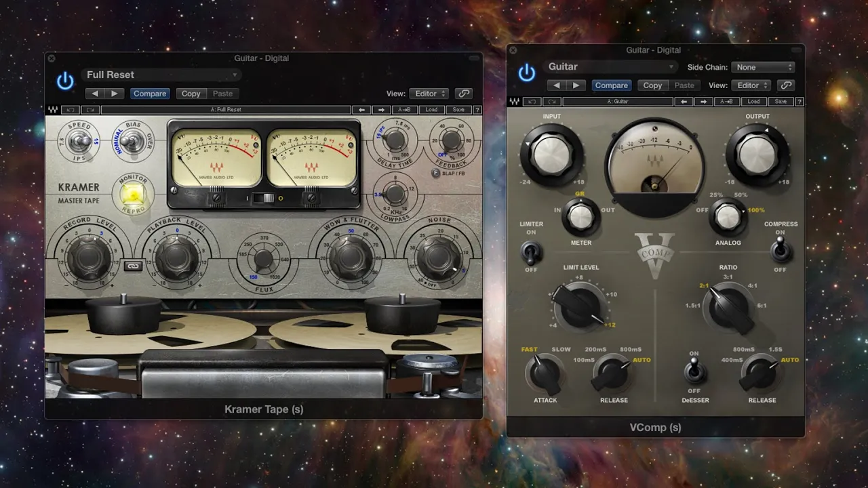Open Full Reset preset dropdown in Kramer Tape
The height and width of the screenshot is (488, 868).
tap(161, 75)
